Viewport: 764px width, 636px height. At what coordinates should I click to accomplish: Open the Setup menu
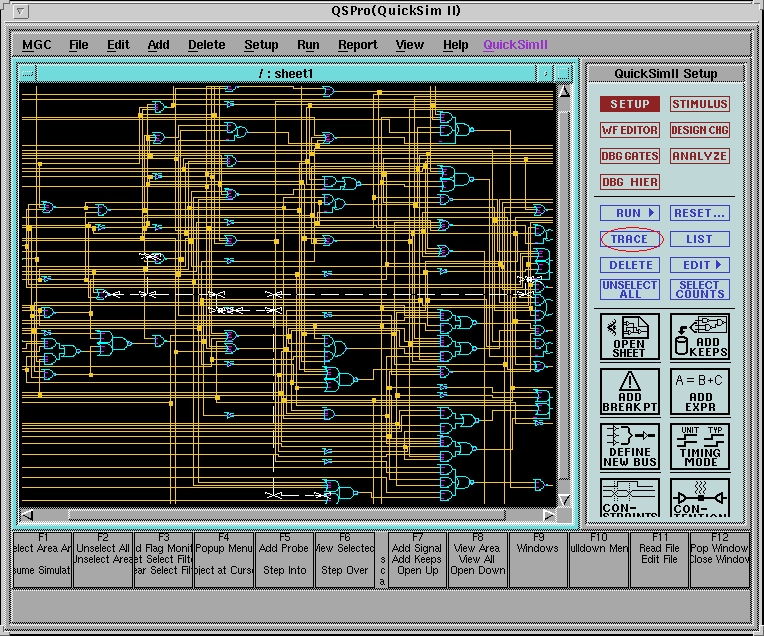coord(261,45)
